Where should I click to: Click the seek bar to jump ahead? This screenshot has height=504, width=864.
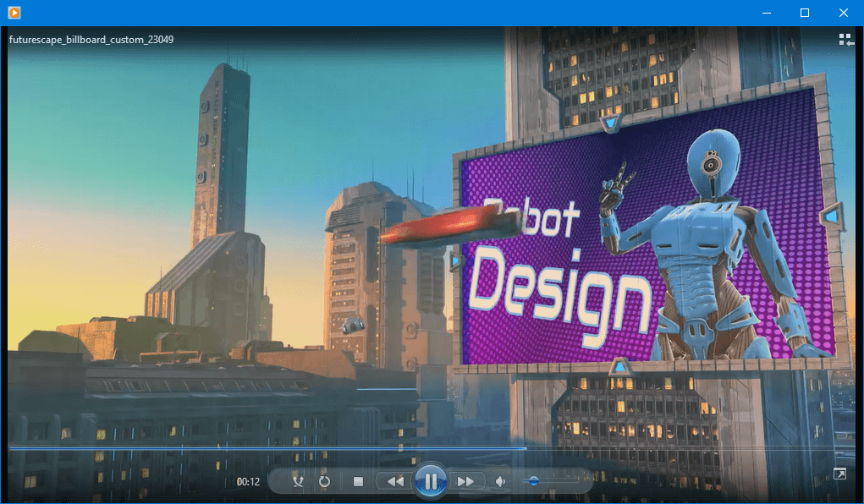coord(432,448)
